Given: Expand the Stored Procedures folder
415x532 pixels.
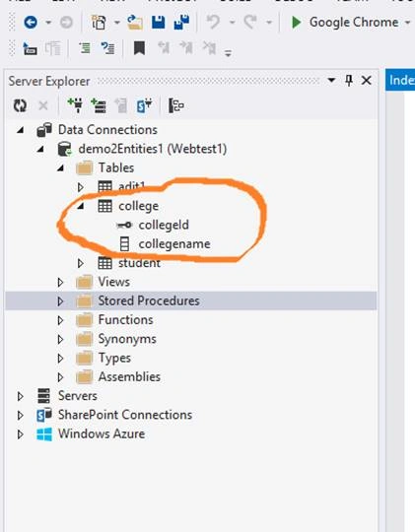Looking at the screenshot, I should click(x=60, y=300).
